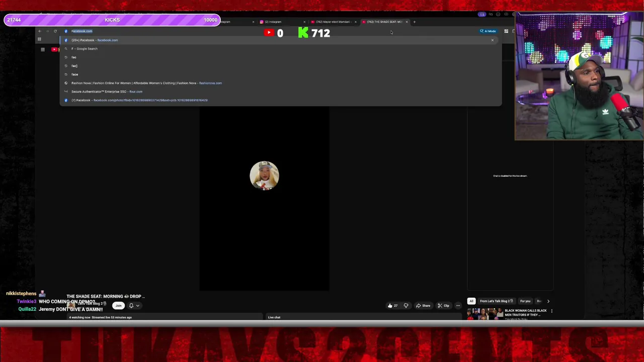Viewport: 644px width, 362px height.
Task: Select the 'All' filter chip
Action: tap(471, 301)
